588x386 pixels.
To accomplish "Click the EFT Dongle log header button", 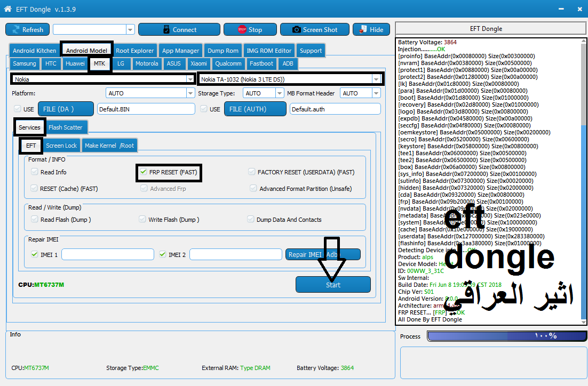I will pyautogui.click(x=490, y=28).
